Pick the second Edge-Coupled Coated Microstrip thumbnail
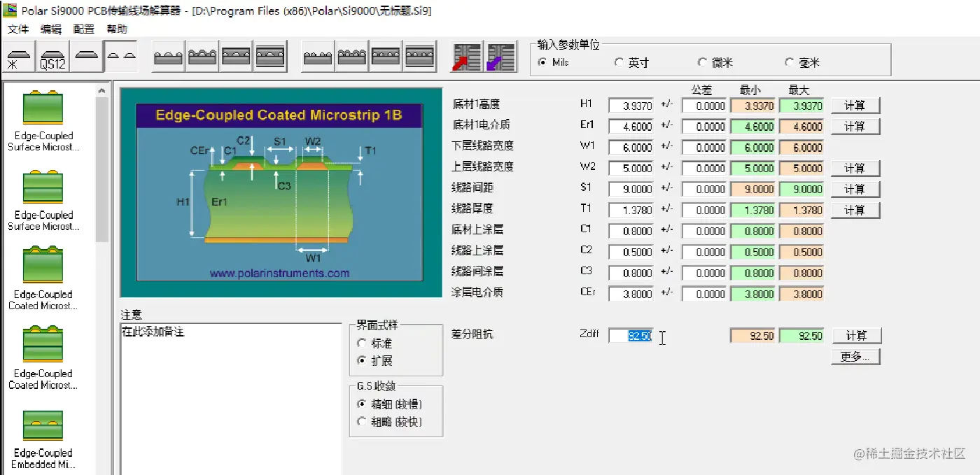The height and width of the screenshot is (475, 980). click(43, 345)
